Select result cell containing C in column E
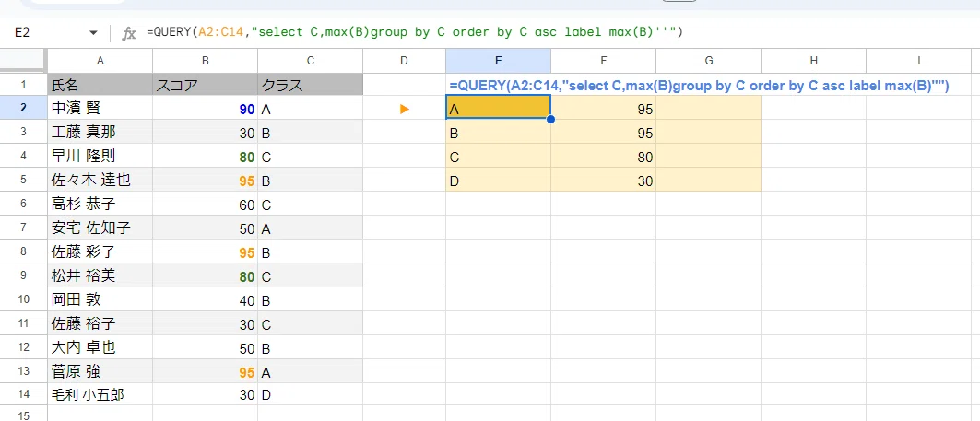The height and width of the screenshot is (421, 980). point(498,157)
